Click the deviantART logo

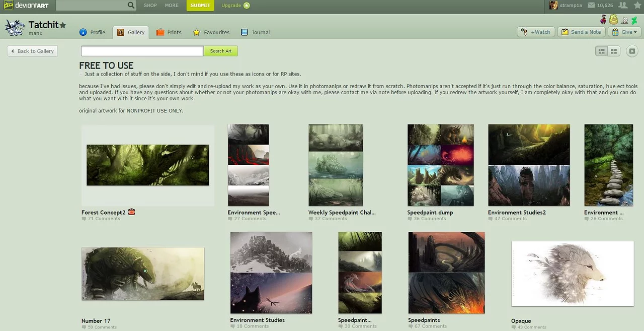[26, 6]
